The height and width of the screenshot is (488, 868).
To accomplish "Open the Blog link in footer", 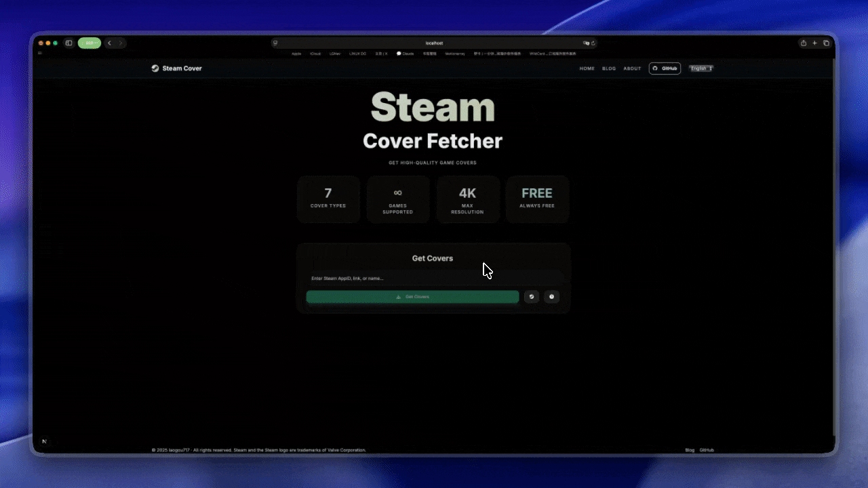I will click(x=690, y=450).
